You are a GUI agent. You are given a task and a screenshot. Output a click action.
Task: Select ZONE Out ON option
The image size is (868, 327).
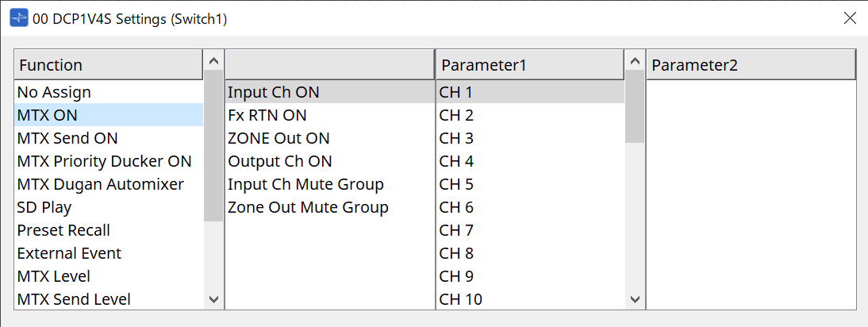click(278, 138)
